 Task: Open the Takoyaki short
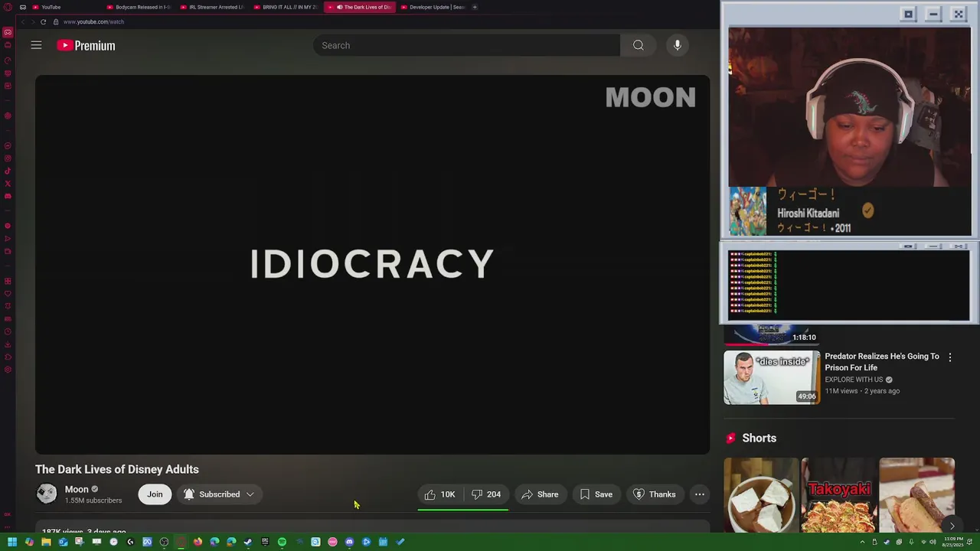pyautogui.click(x=839, y=495)
